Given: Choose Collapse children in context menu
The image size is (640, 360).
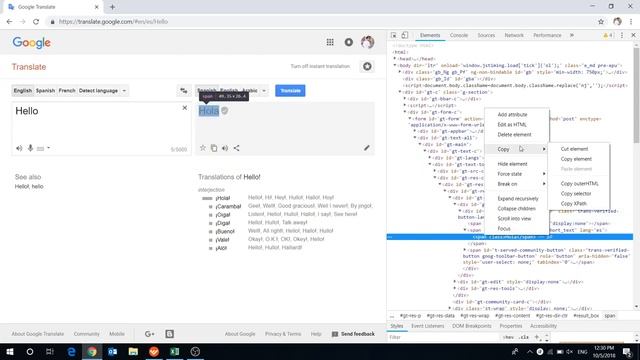Looking at the screenshot, I should point(516,209).
